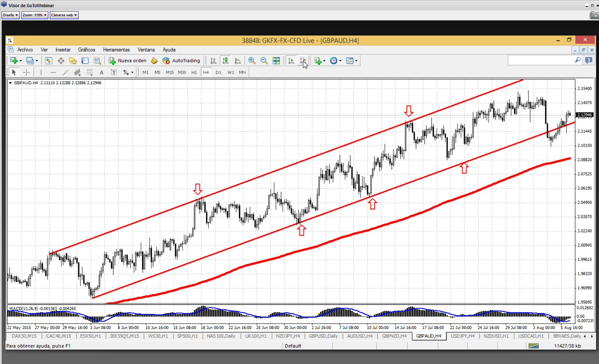Open Gráficos menu
Image resolution: width=599 pixels, height=364 pixels.
coord(87,50)
